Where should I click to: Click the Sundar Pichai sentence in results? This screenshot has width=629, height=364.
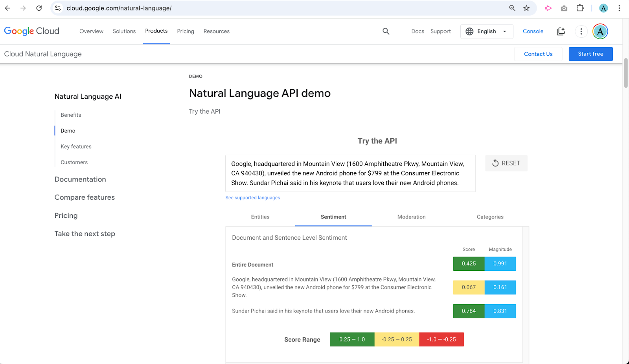coord(323,311)
